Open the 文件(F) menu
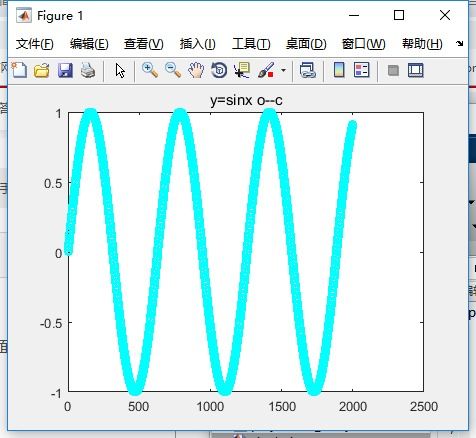This screenshot has width=476, height=438. 34,44
